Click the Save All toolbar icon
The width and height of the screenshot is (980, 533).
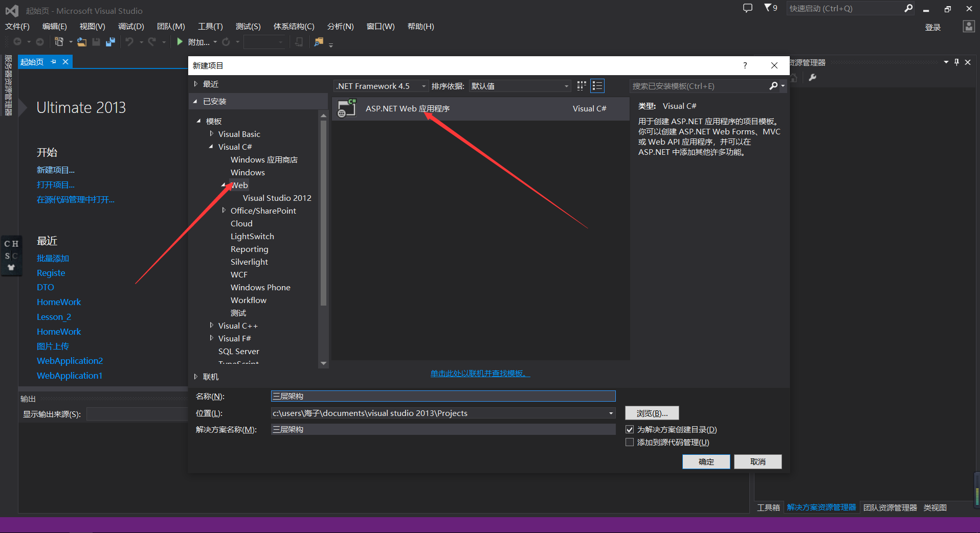110,42
